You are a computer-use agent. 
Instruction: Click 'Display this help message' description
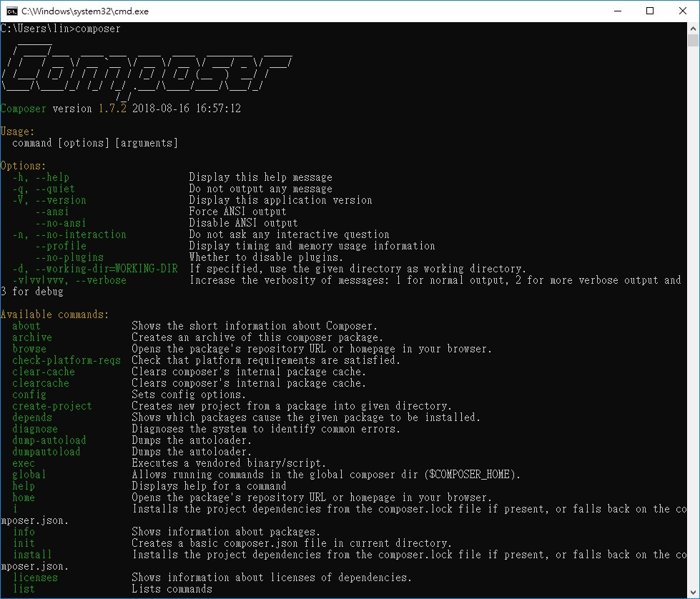point(261,177)
